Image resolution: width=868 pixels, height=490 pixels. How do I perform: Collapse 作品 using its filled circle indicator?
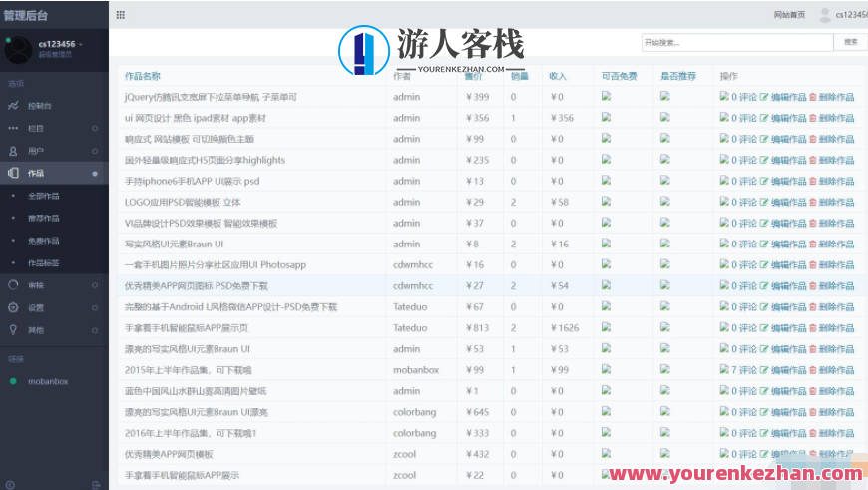pos(95,174)
